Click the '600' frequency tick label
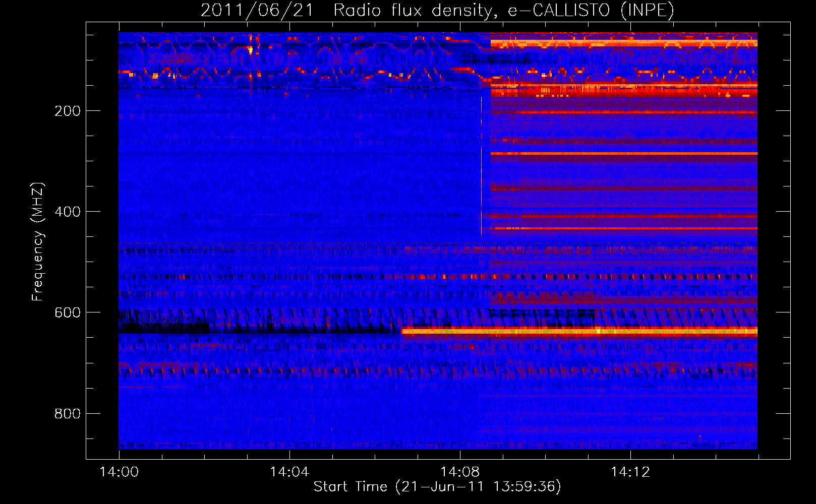This screenshot has height=504, width=816. (68, 312)
